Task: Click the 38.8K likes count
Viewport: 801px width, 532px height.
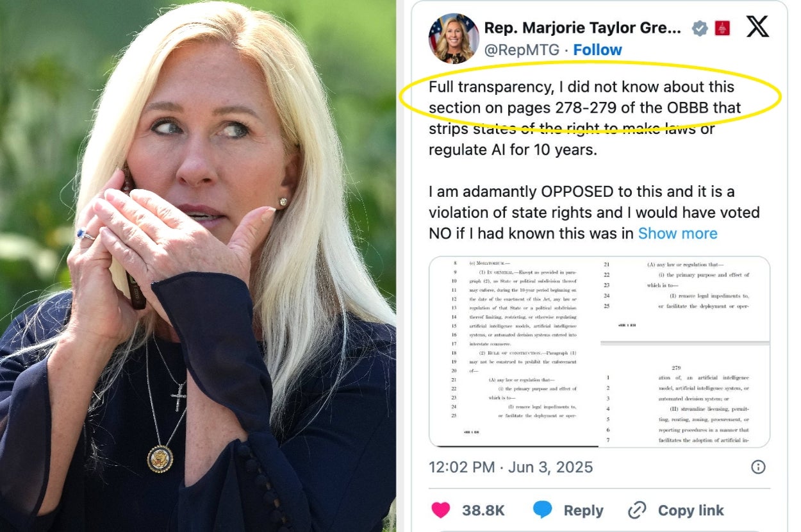Action: click(x=483, y=510)
